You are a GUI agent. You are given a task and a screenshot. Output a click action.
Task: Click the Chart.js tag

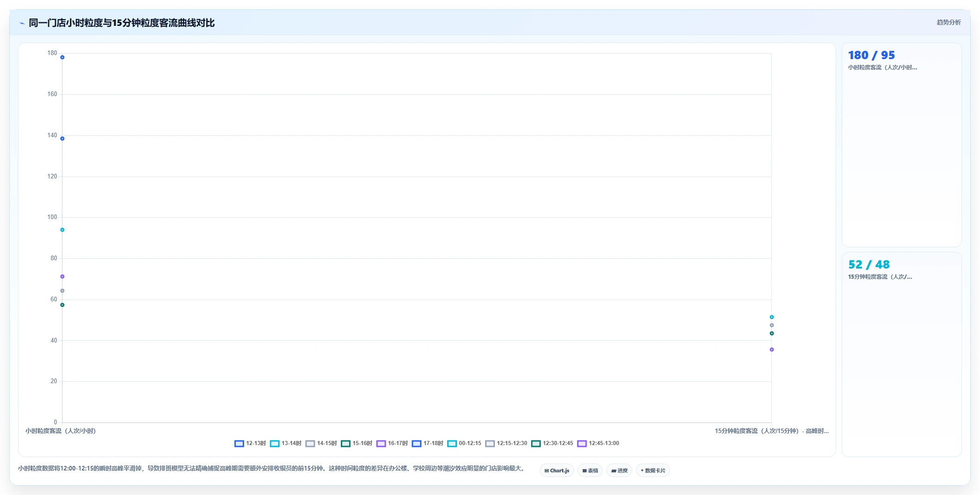tap(557, 471)
